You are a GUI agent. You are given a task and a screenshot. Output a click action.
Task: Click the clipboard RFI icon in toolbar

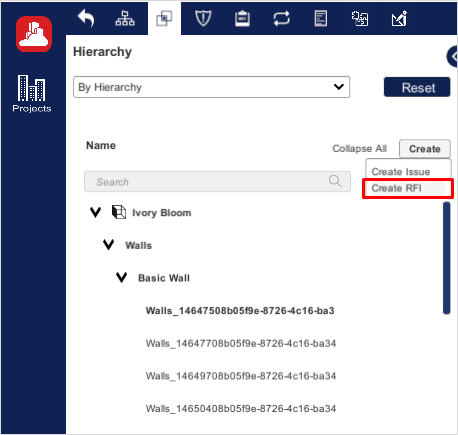point(242,18)
